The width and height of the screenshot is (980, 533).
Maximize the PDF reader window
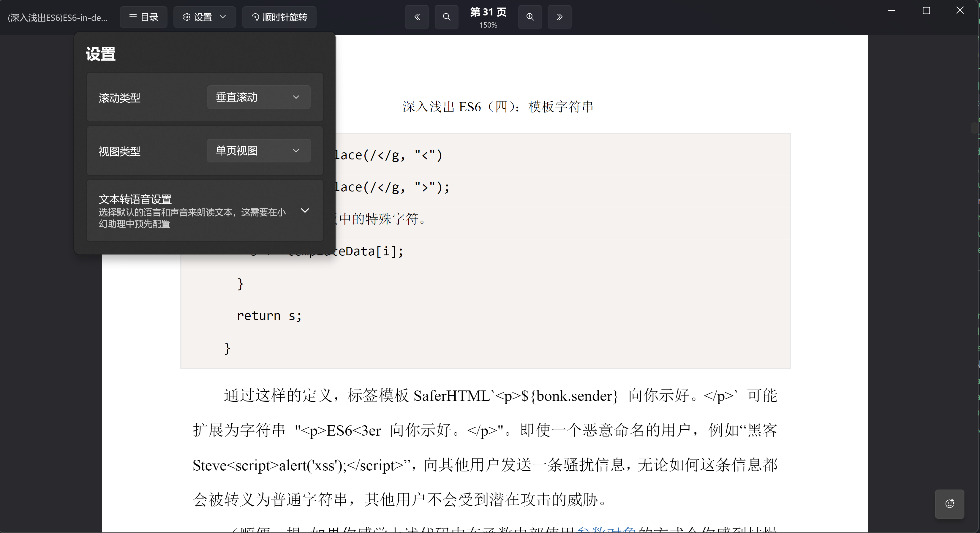[926, 11]
